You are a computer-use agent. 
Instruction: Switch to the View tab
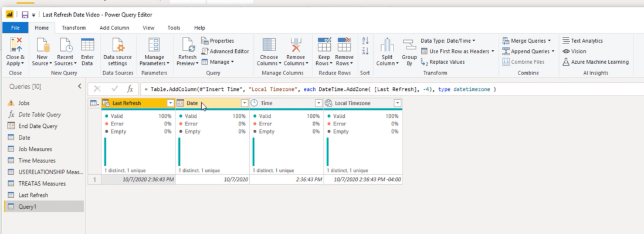[x=148, y=28]
